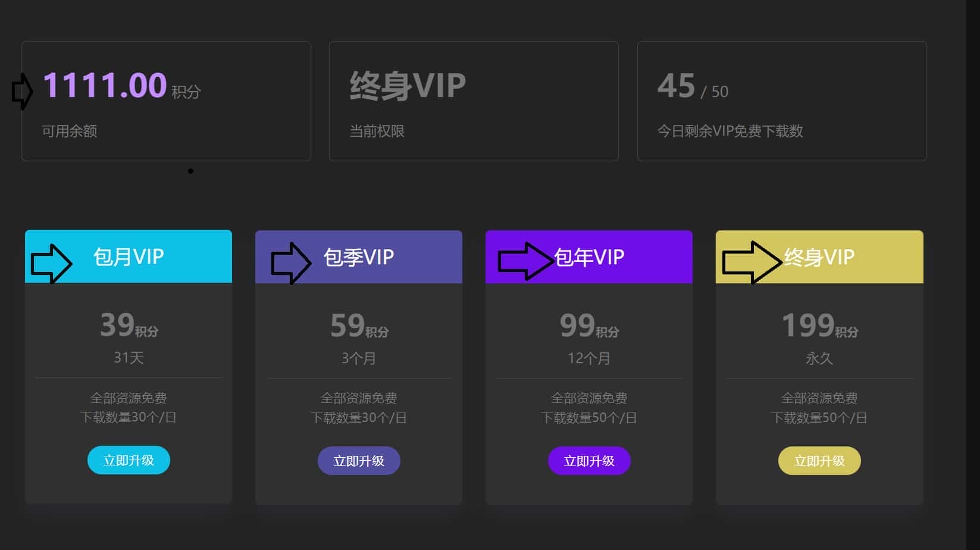Click the 199积分 price in lifetime plan
The height and width of the screenshot is (550, 980).
pos(819,326)
